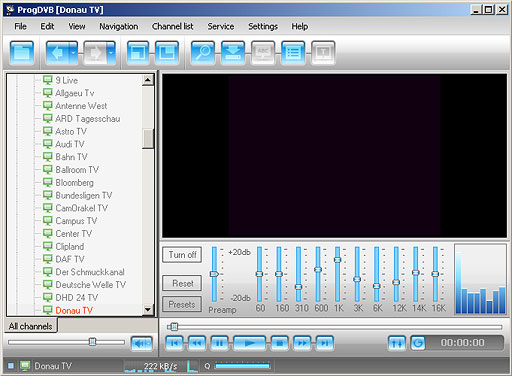
Task: Open the Help menu
Action: [x=300, y=26]
